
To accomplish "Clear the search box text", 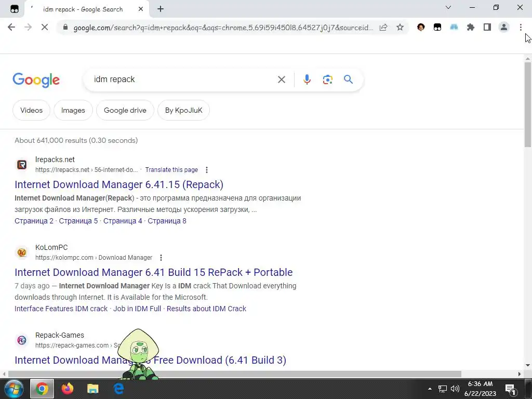I will tap(281, 79).
